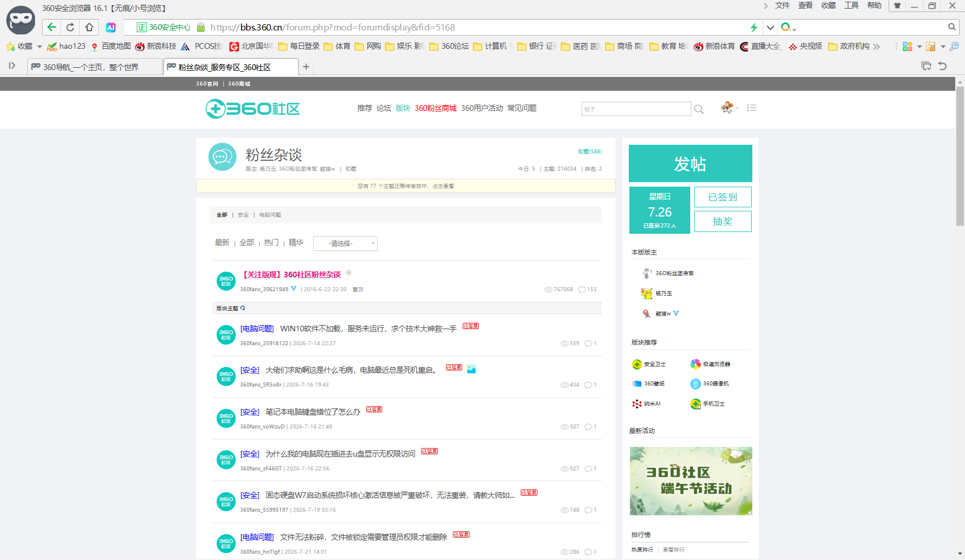This screenshot has height=560, width=965.
Task: Open the 360摄像机 board icon
Action: point(695,384)
